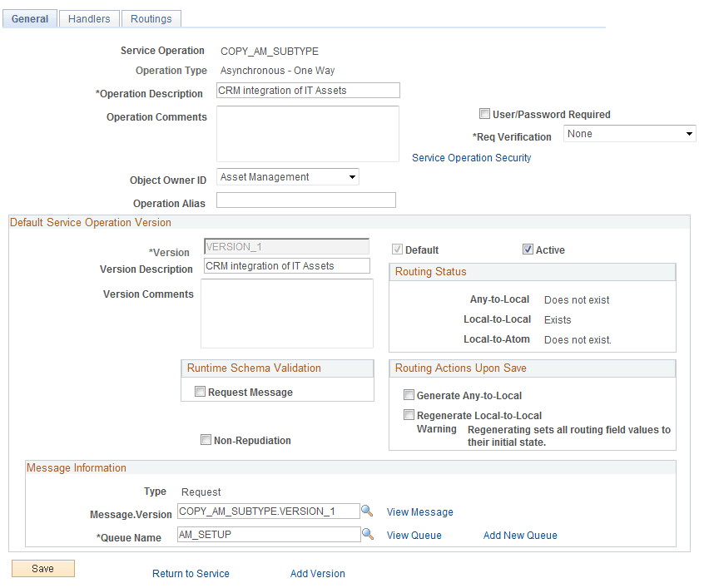The height and width of the screenshot is (588, 709).
Task: Select the General tab
Action: (x=29, y=18)
